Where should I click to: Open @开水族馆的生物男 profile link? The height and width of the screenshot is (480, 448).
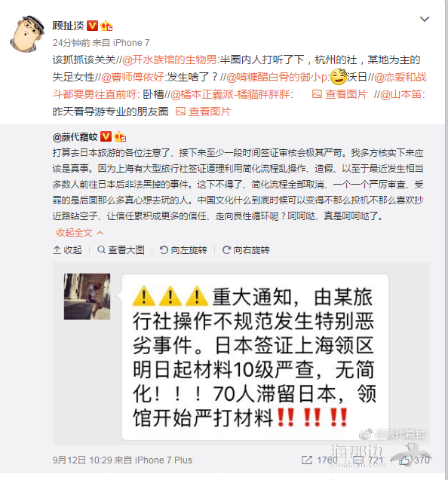pos(170,60)
